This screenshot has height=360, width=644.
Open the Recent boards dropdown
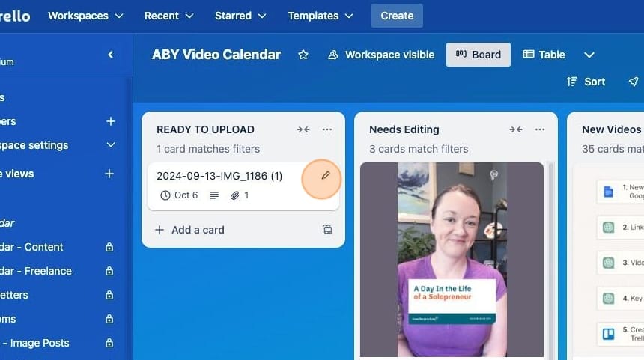(168, 16)
